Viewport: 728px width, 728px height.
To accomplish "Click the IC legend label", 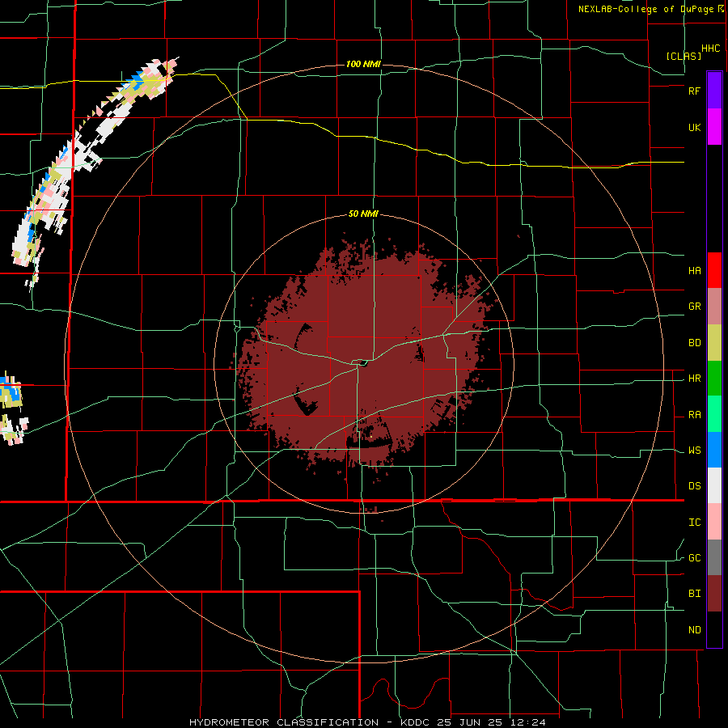I will [x=694, y=523].
